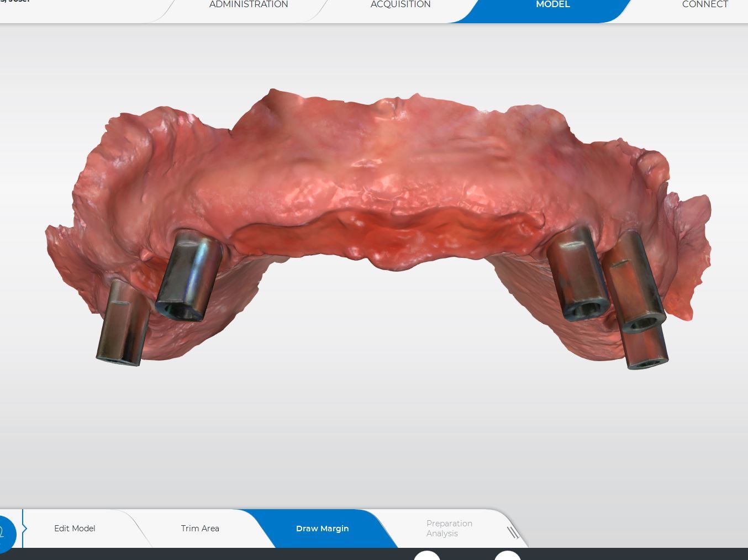This screenshot has width=748, height=560.
Task: Select the active Model tab
Action: click(x=552, y=5)
